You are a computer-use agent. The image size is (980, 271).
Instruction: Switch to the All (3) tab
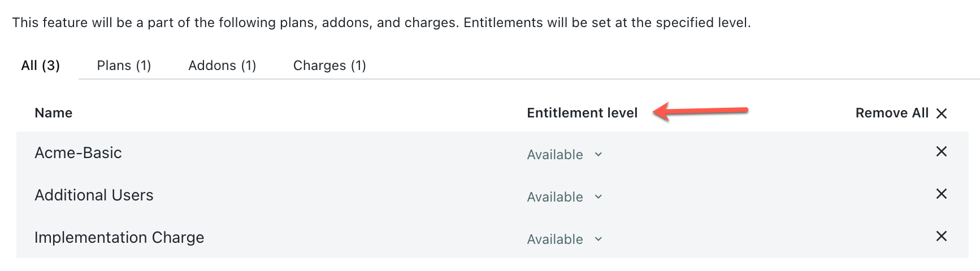coord(40,65)
